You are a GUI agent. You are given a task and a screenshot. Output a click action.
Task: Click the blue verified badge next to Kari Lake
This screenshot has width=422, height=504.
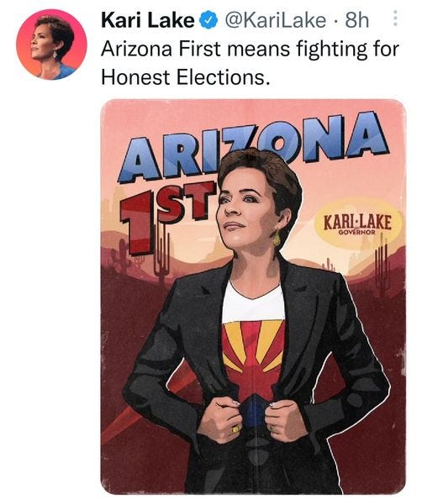[209, 20]
